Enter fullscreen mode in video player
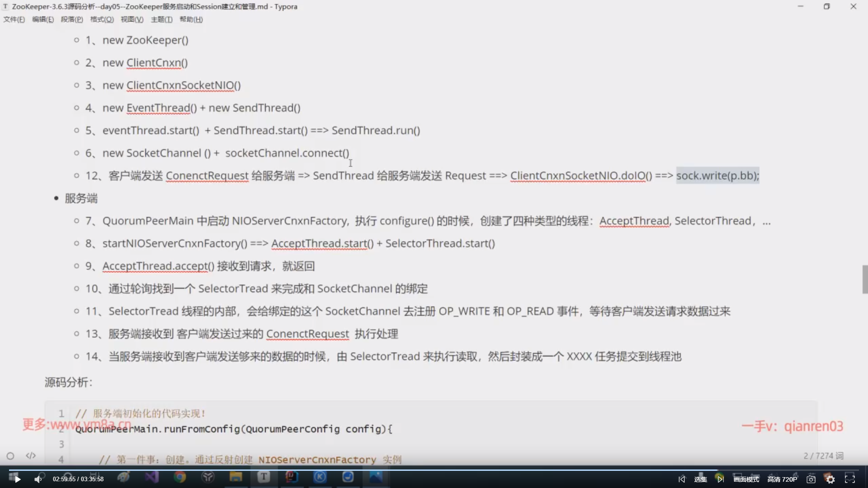 point(850,479)
